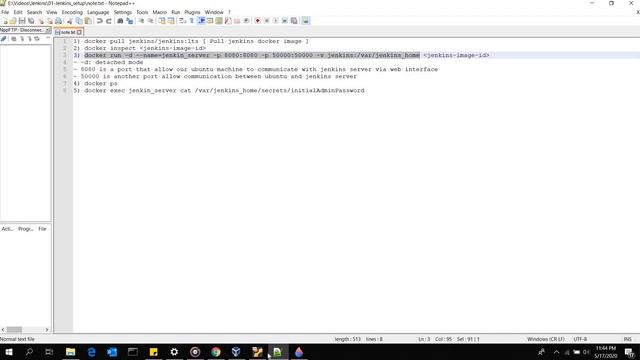Zoom out using the toolbar icon
Screen dimensions: 640x360
(150, 21)
